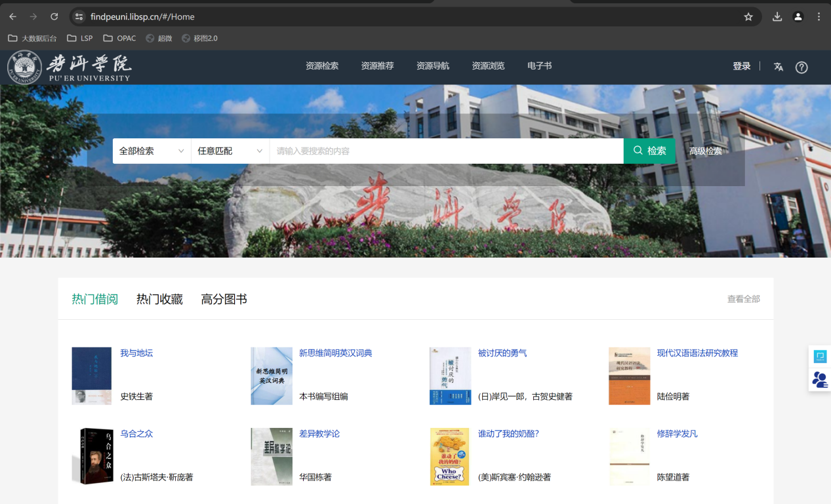
Task: Open the 电子书 menu
Action: pyautogui.click(x=539, y=66)
